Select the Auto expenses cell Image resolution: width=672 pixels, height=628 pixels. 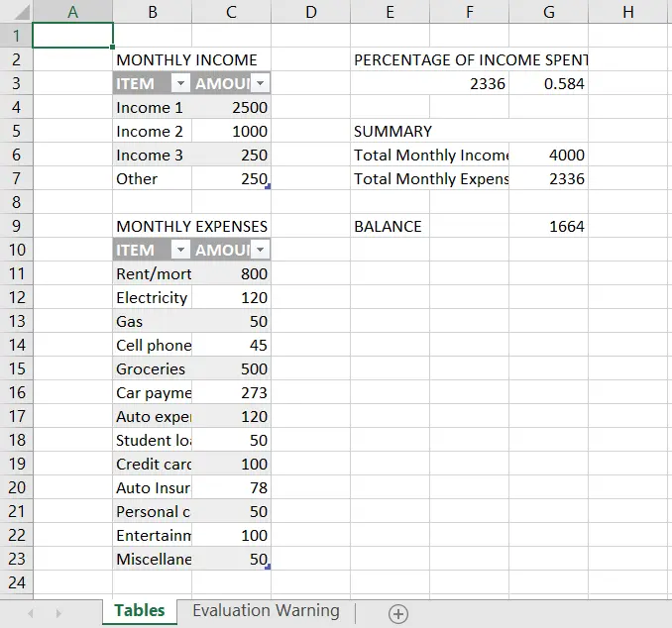point(153,416)
